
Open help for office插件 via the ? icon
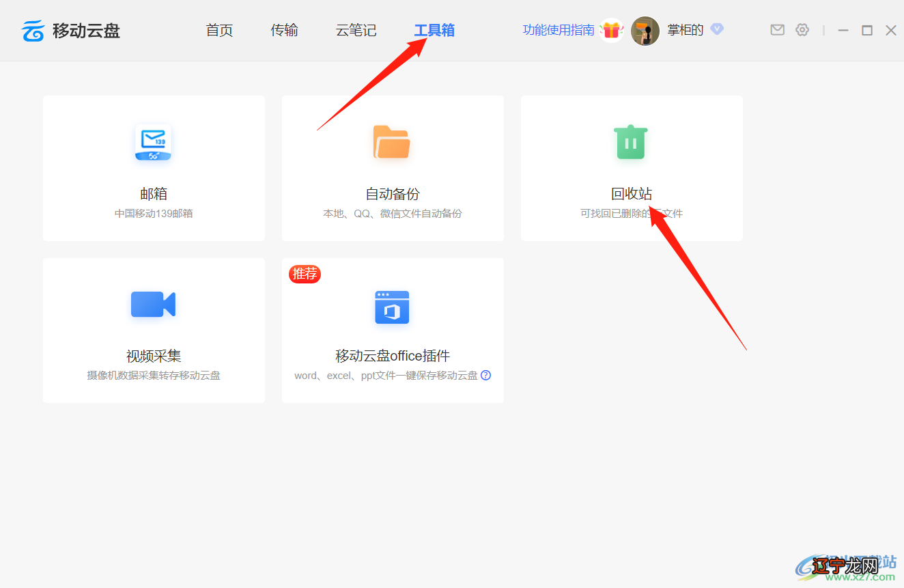coord(485,375)
